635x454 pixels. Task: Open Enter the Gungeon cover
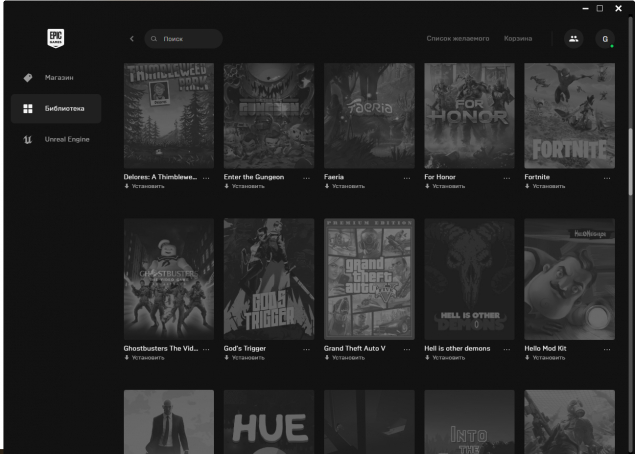[x=269, y=115]
